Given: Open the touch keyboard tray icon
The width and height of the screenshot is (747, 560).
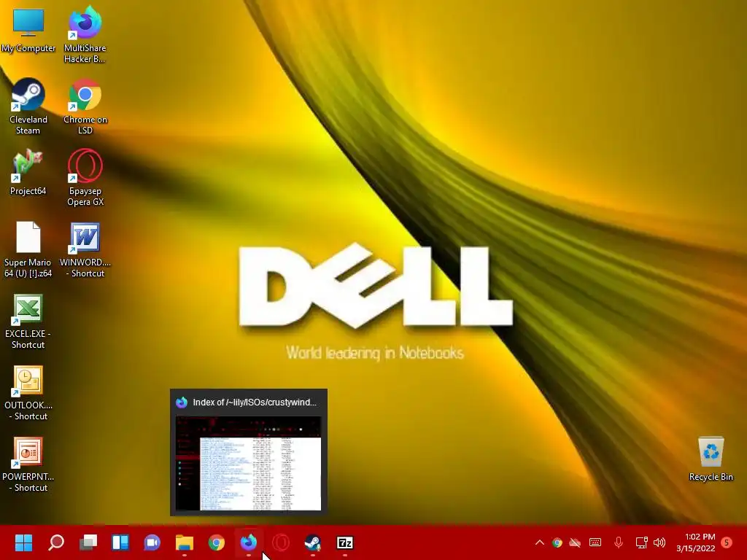Looking at the screenshot, I should point(595,542).
